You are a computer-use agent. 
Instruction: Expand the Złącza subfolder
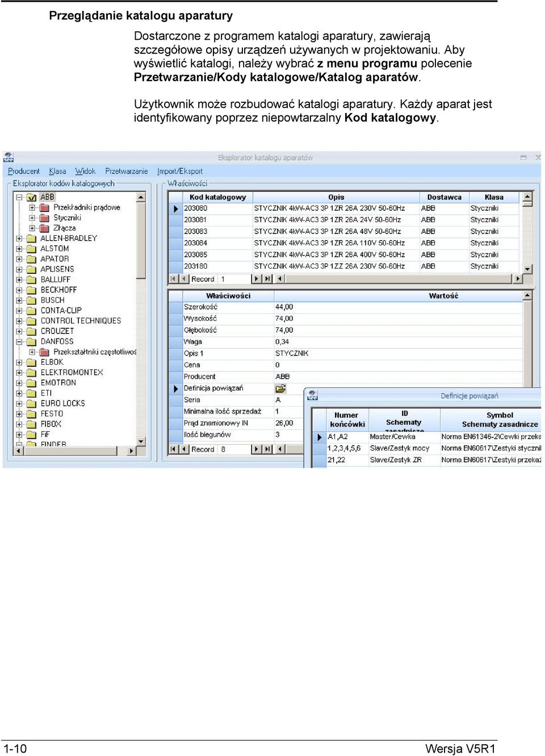point(32,228)
